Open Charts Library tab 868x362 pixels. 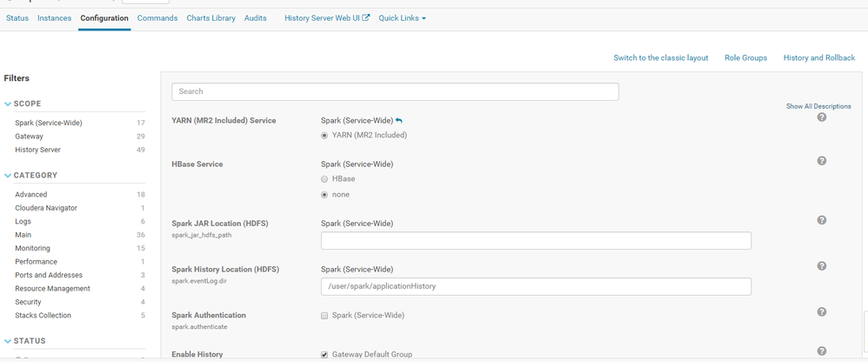(210, 17)
